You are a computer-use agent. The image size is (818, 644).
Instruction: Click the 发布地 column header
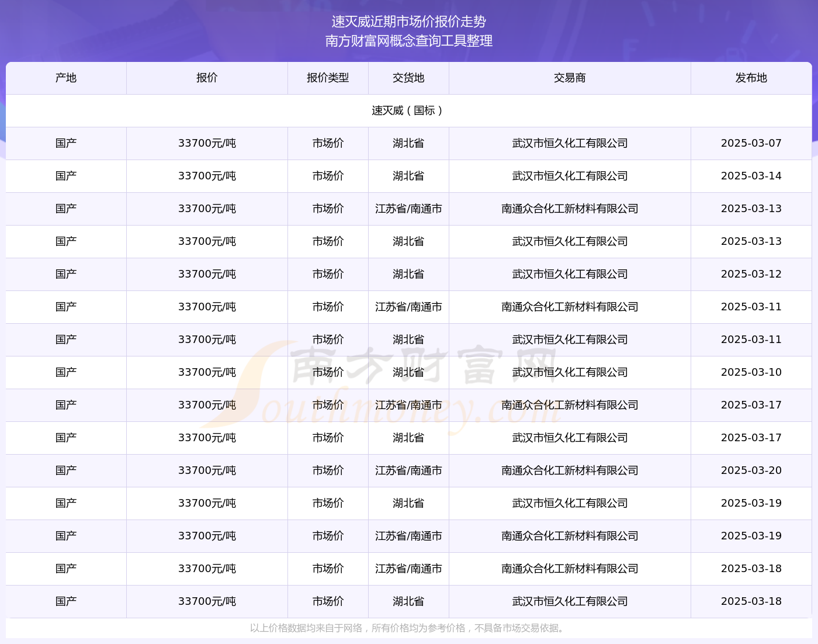(x=751, y=78)
